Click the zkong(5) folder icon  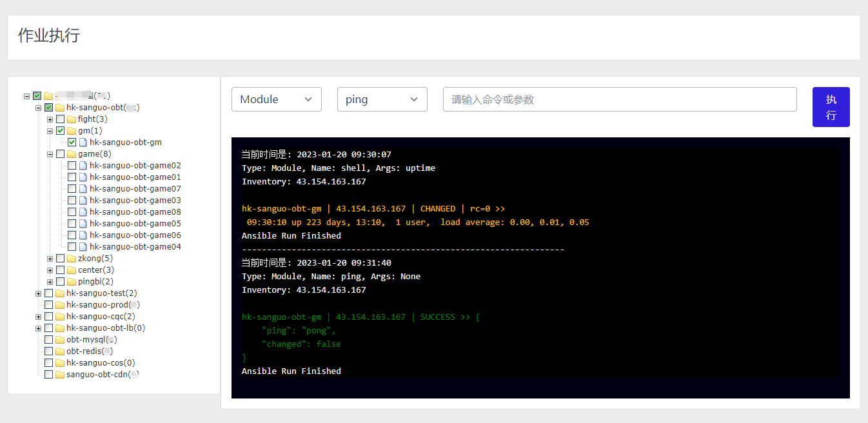coord(72,259)
